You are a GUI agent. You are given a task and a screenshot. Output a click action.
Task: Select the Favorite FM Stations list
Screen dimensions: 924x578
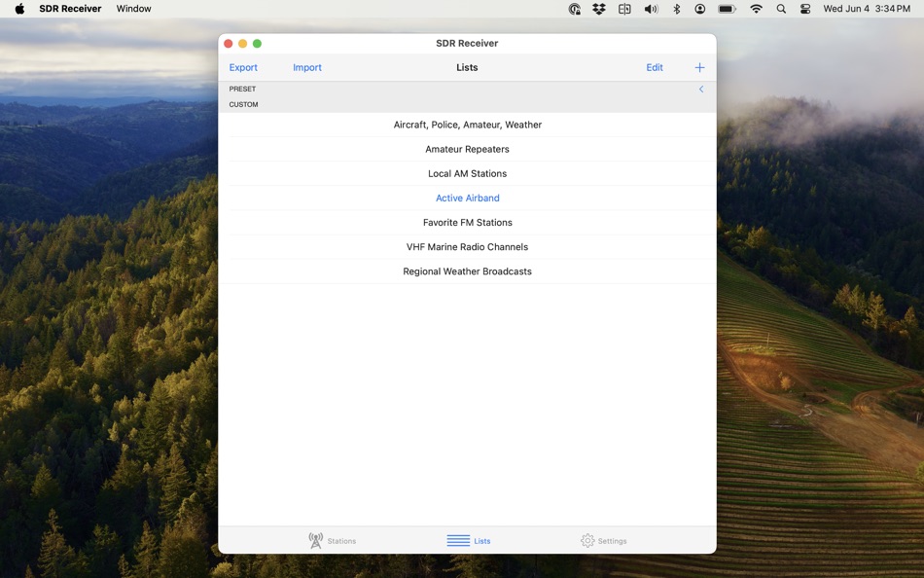(x=467, y=223)
